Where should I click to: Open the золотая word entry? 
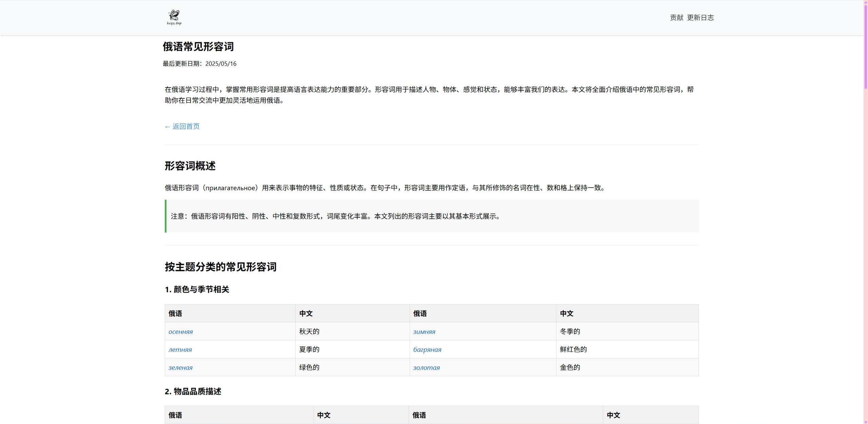click(426, 367)
